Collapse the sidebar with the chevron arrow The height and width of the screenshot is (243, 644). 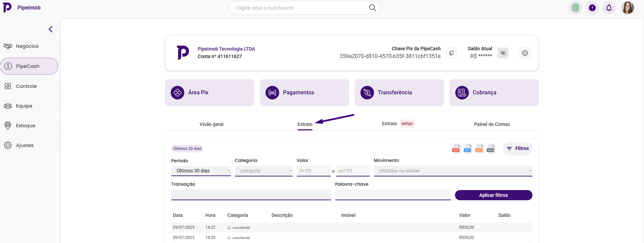[x=51, y=29]
